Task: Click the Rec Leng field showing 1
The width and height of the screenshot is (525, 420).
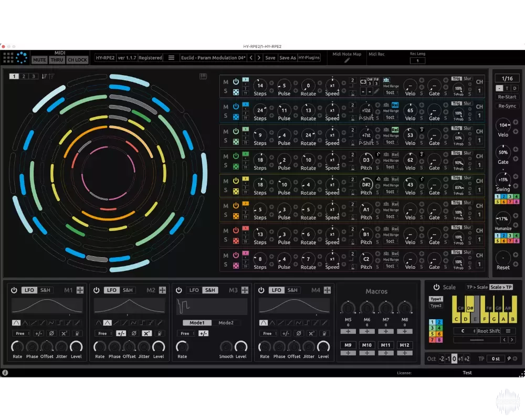Action: click(x=417, y=60)
